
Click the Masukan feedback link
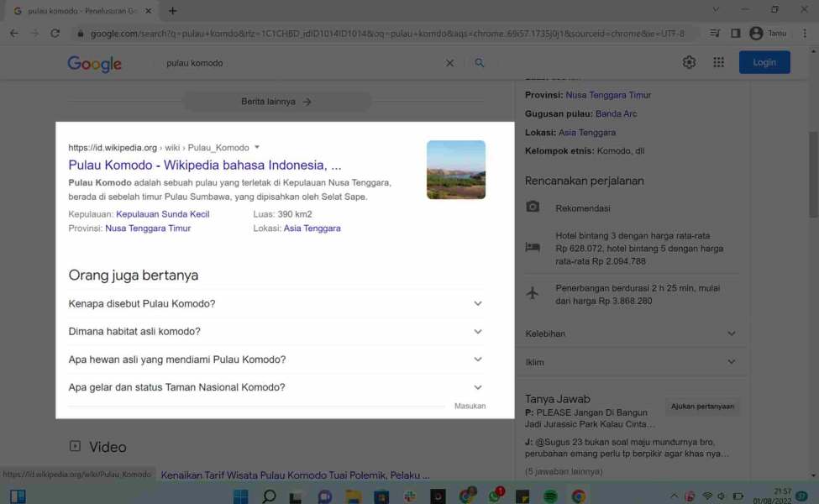470,406
